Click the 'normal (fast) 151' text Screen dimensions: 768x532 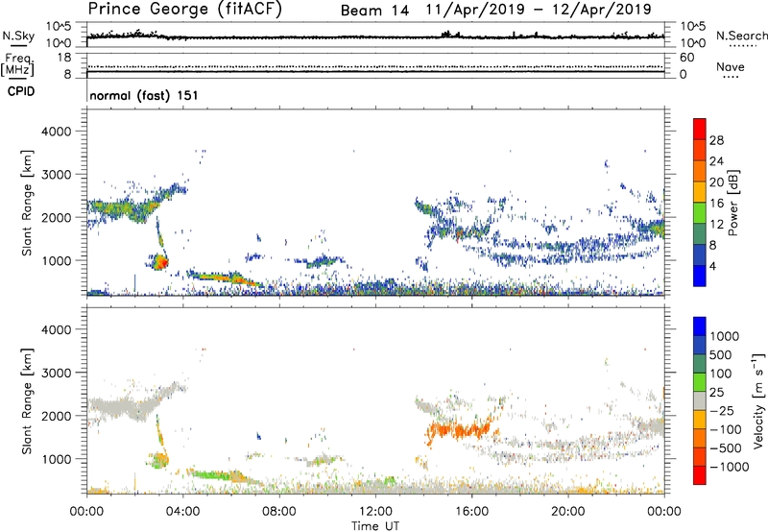click(x=144, y=95)
